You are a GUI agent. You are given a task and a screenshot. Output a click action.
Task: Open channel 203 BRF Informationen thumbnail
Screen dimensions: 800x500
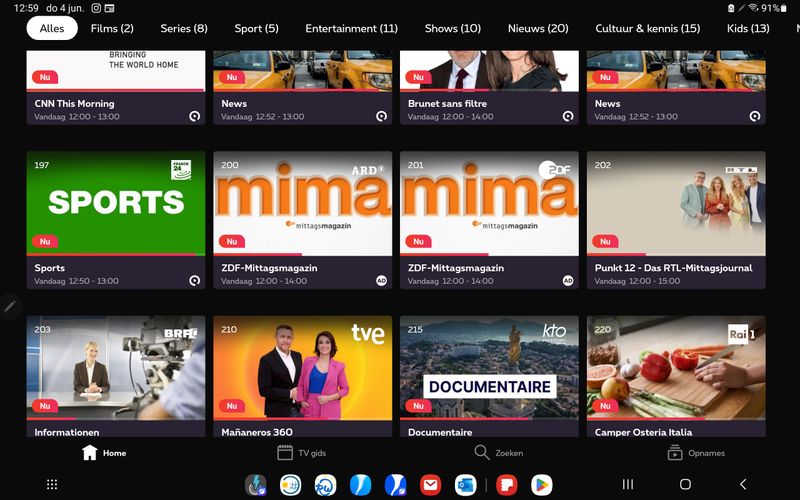tap(116, 367)
